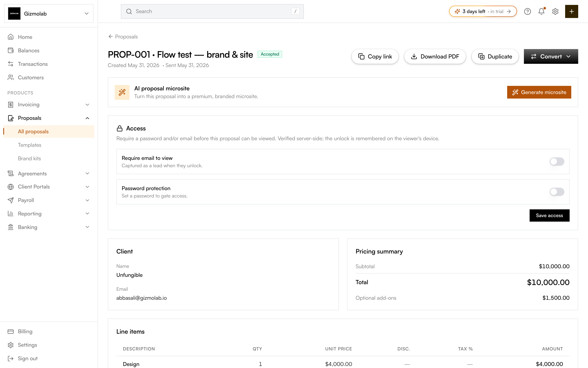This screenshot has width=588, height=368.
Task: Click the Duplicate button
Action: [495, 56]
